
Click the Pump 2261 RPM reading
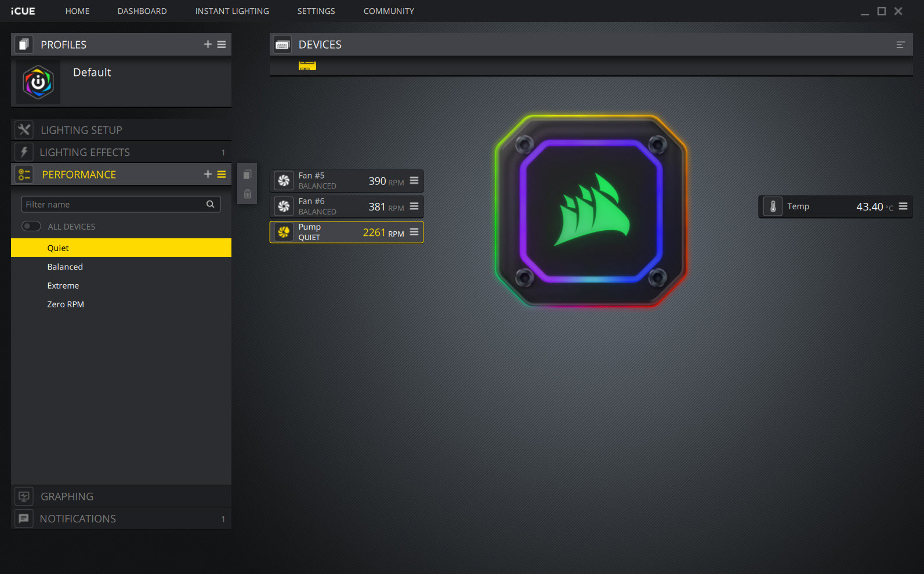click(383, 232)
